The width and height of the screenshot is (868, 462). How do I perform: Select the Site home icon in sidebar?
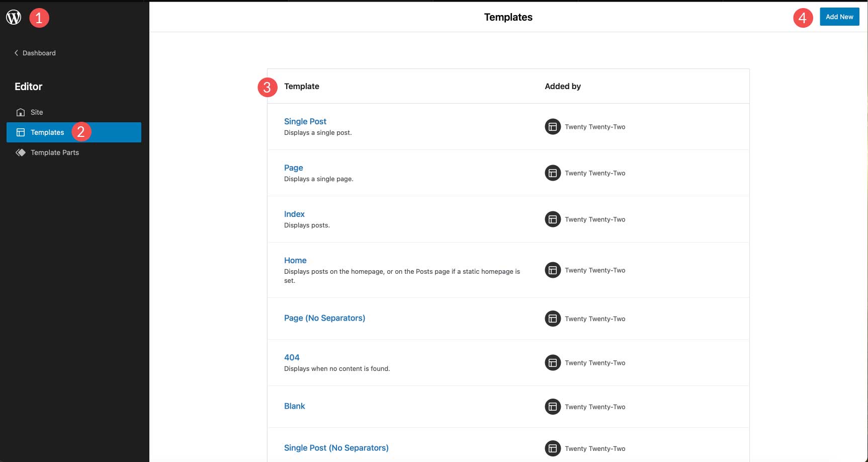coord(21,112)
